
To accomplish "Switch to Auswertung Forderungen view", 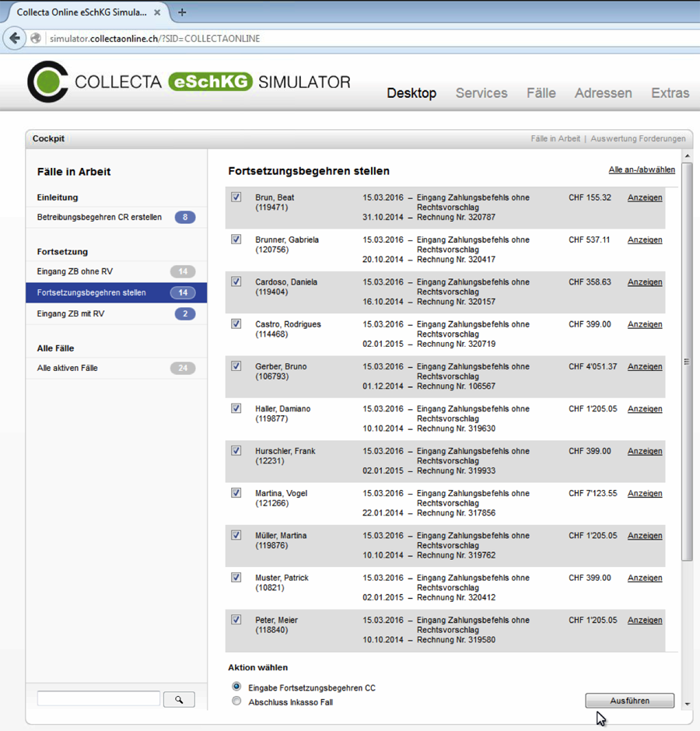I will [x=638, y=138].
